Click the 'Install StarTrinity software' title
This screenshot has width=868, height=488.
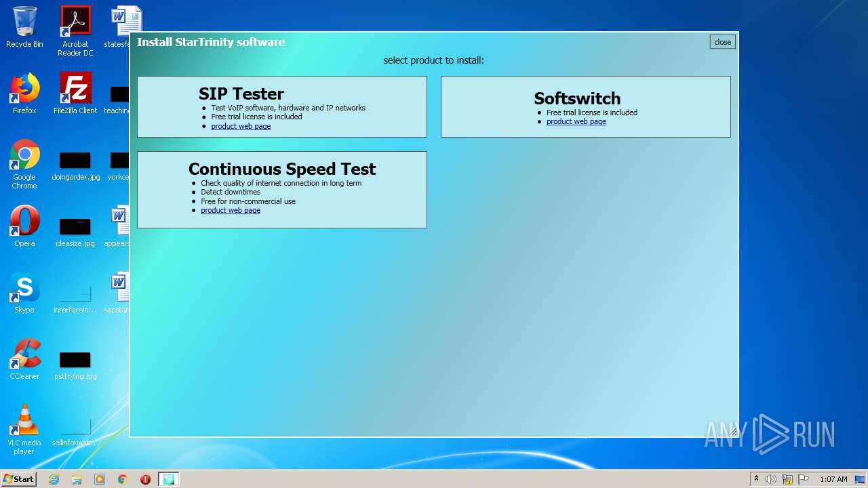pyautogui.click(x=211, y=42)
